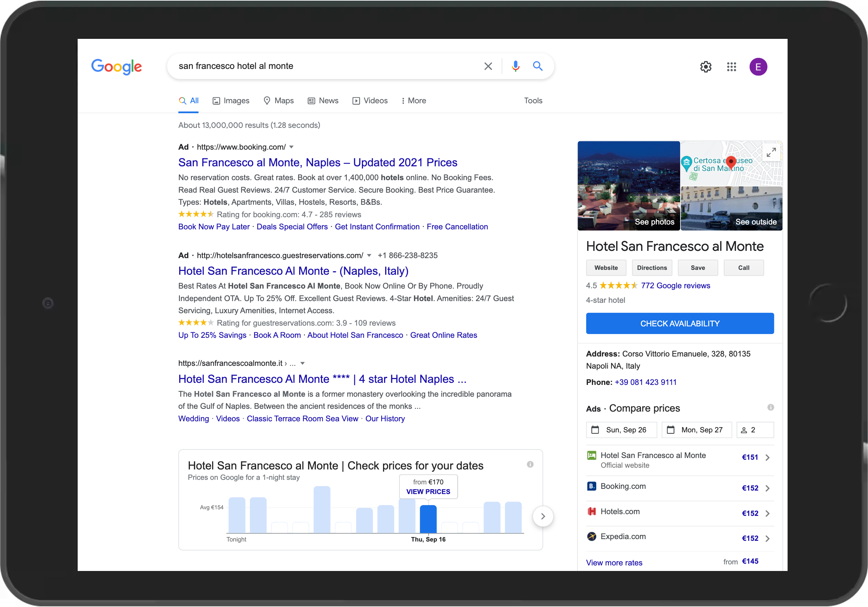Click the Hotels.com logo icon in price list

[x=591, y=511]
